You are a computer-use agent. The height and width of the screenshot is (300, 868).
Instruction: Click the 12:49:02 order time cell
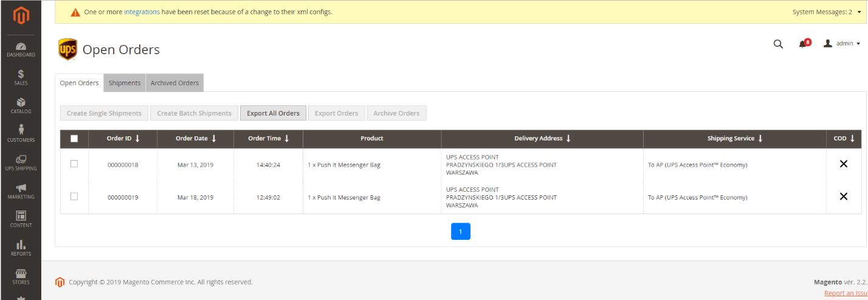tap(268, 197)
